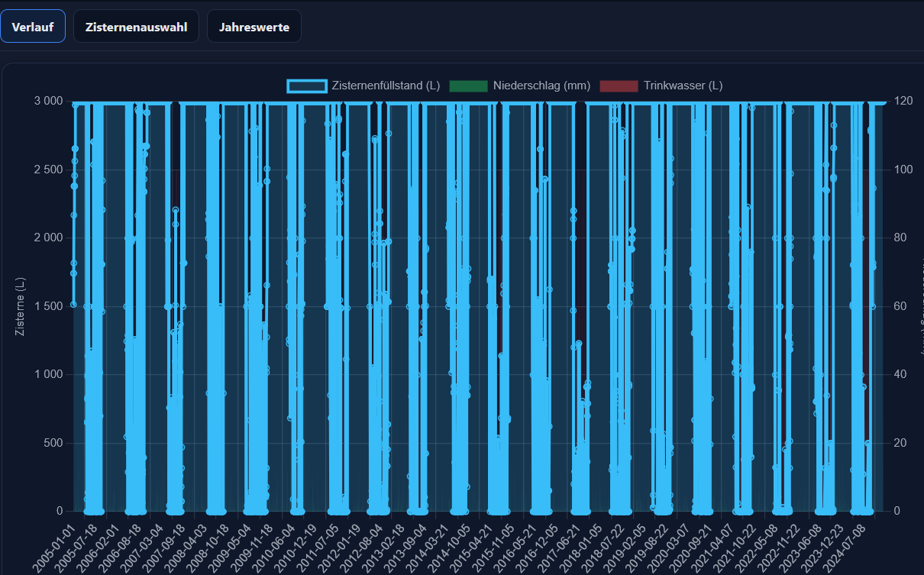This screenshot has width=924, height=575.
Task: Toggle the Trinkwasser (L) legend label
Action: coord(683,86)
